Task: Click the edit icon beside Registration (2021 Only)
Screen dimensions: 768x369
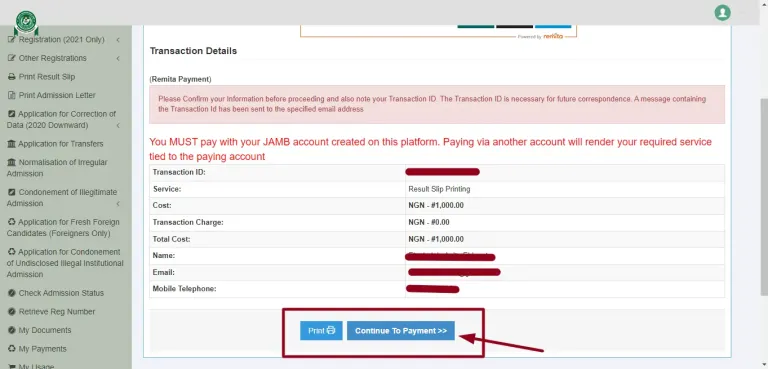Action: (x=12, y=39)
